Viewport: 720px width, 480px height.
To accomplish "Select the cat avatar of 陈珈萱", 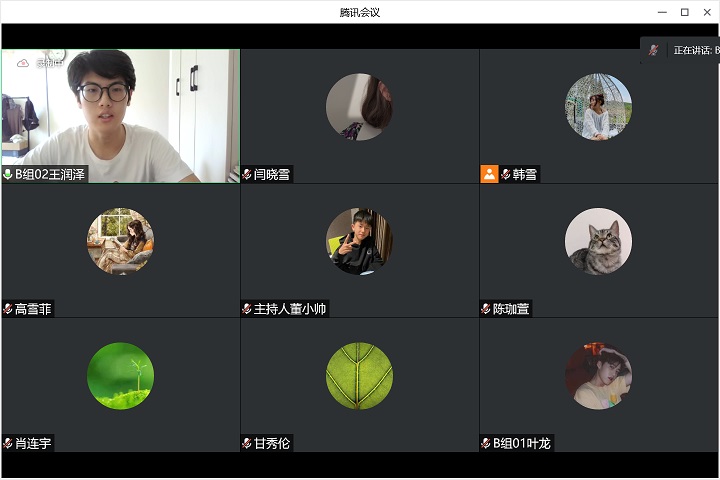I will pyautogui.click(x=598, y=241).
